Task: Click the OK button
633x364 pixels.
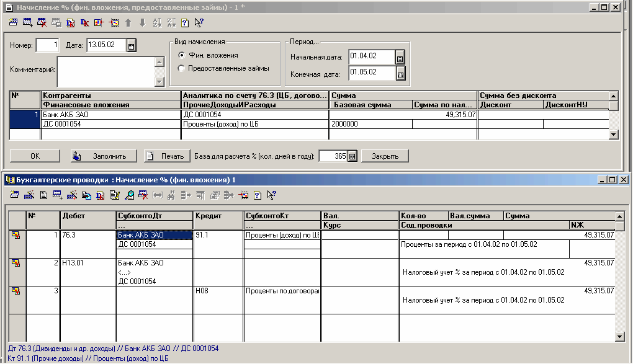Action: (35, 156)
